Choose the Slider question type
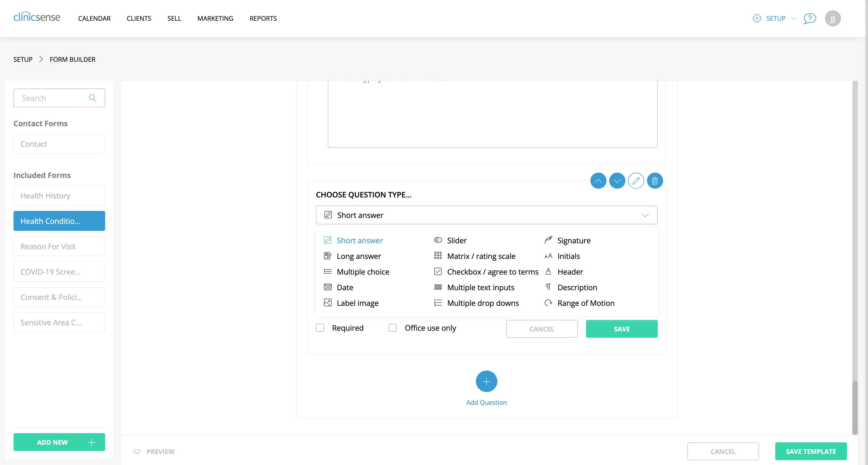Viewport: 868px width, 465px height. pos(456,240)
